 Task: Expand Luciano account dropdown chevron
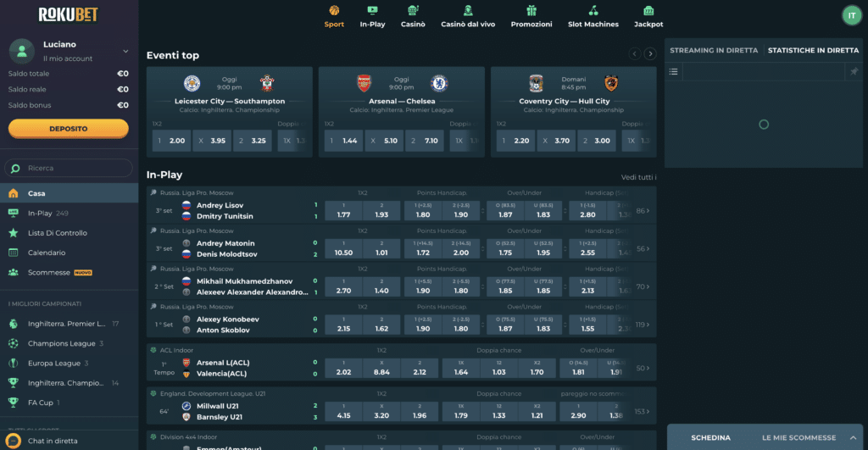[x=125, y=51]
